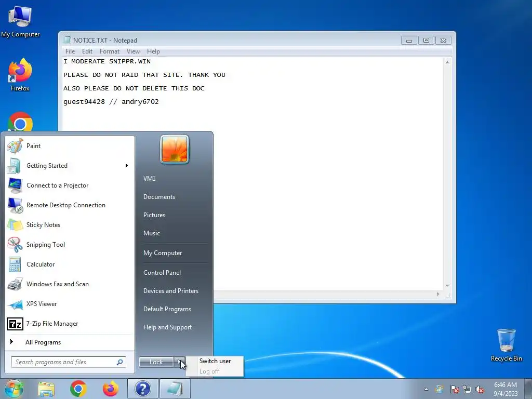Open Control Panel
The width and height of the screenshot is (532, 399).
click(162, 273)
